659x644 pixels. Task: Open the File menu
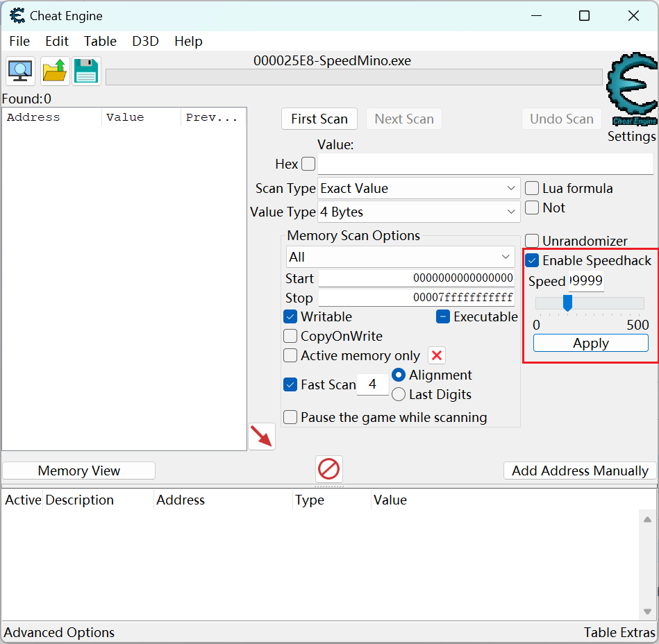coord(19,41)
